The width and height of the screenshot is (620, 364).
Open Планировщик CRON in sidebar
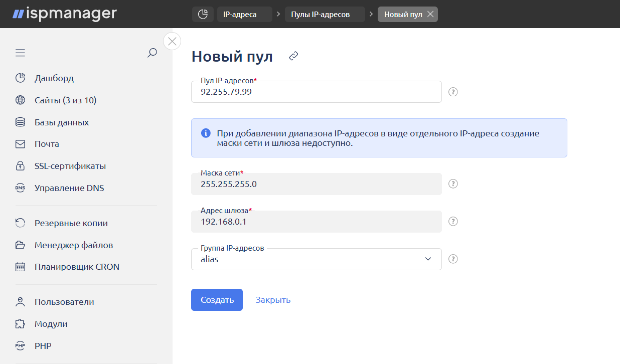pyautogui.click(x=77, y=267)
